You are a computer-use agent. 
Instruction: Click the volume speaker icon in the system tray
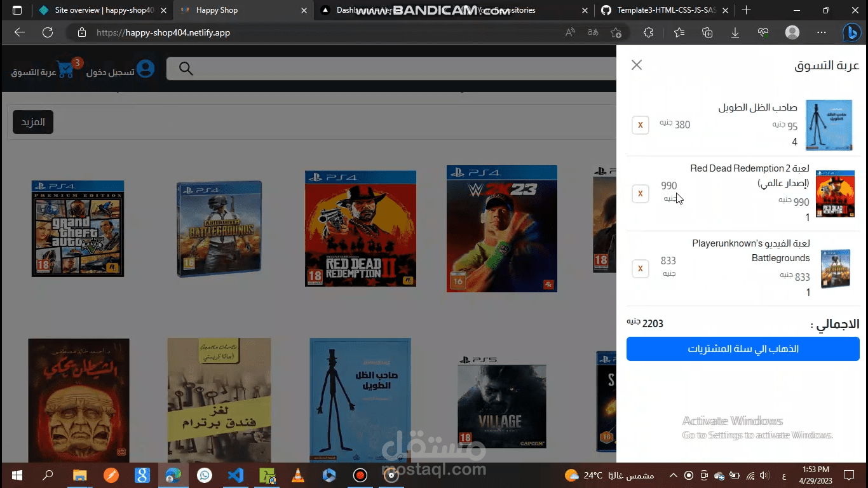(x=765, y=475)
